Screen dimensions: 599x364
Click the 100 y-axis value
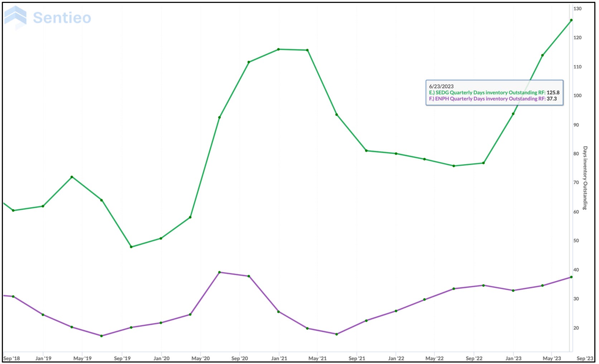point(578,96)
